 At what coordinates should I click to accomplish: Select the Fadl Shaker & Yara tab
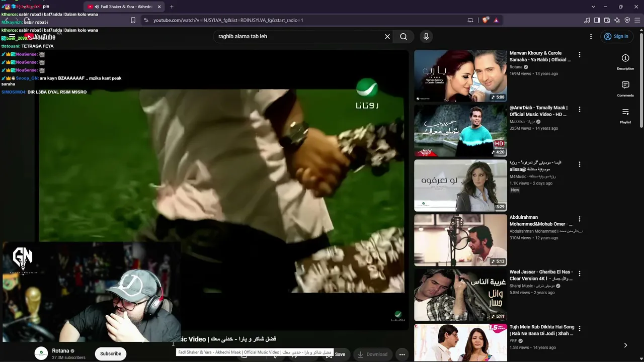[124, 7]
